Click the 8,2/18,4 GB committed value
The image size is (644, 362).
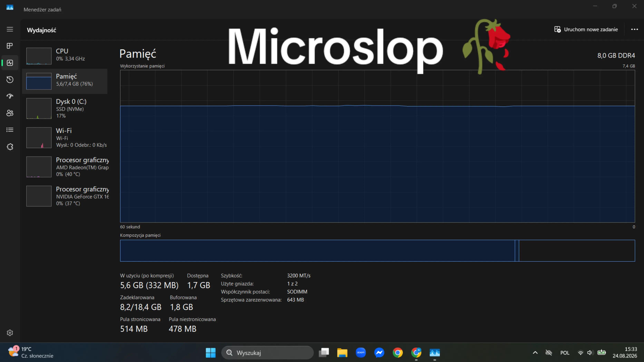tap(141, 307)
